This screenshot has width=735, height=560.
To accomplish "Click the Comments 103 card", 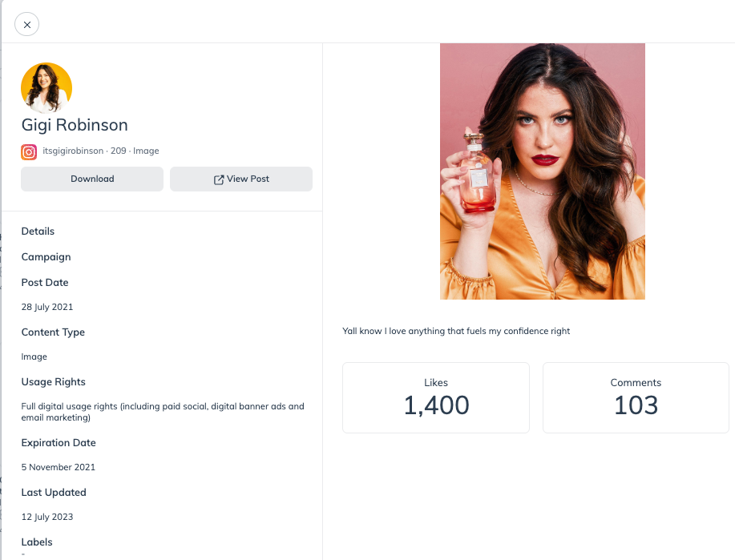I will tap(636, 397).
